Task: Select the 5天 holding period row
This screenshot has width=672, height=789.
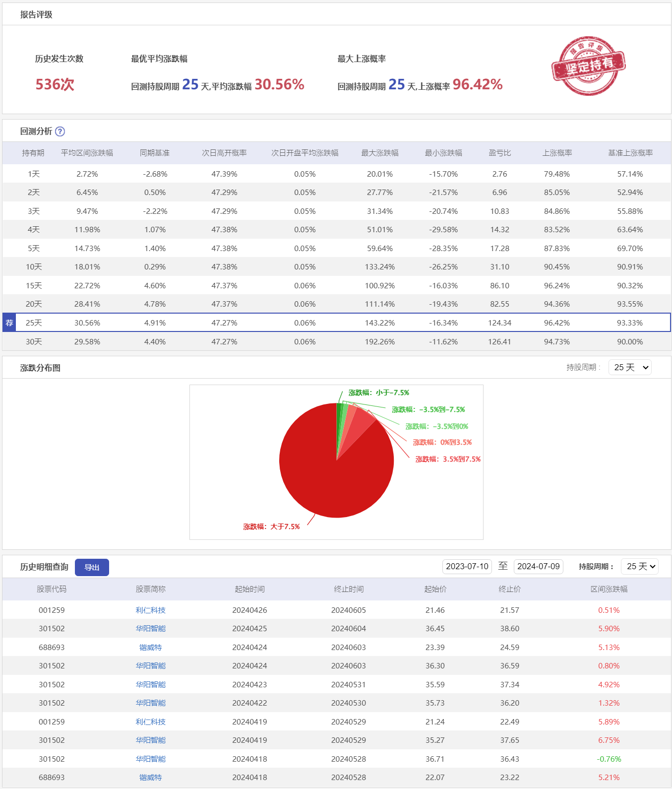Action: (337, 248)
